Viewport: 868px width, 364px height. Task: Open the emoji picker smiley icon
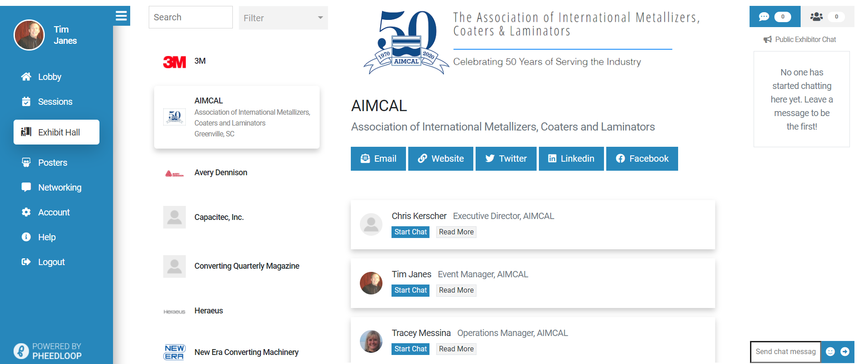click(830, 351)
